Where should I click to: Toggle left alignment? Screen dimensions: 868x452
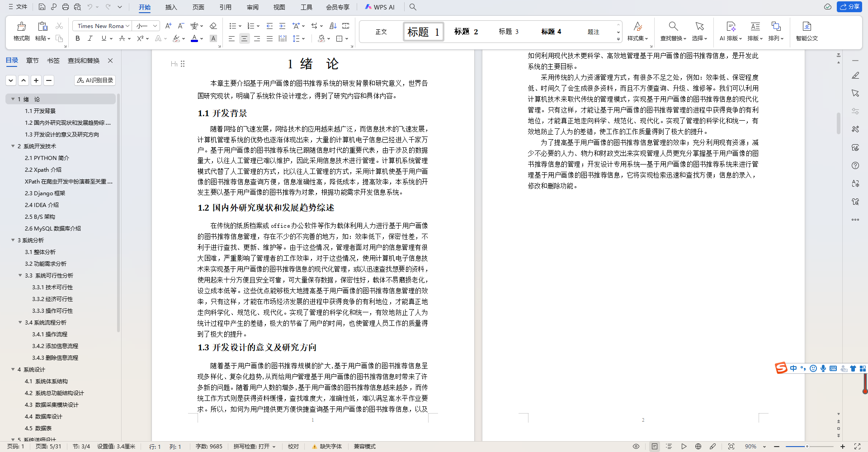tap(231, 38)
